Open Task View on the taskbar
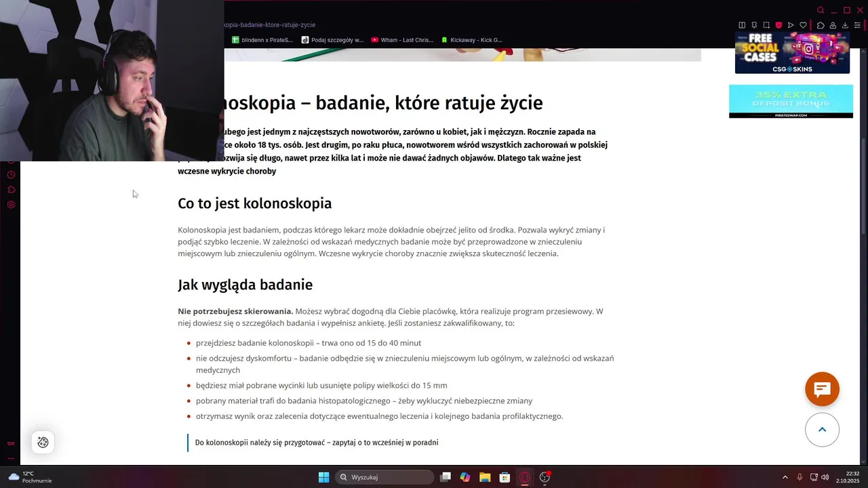The image size is (868, 488). click(x=446, y=477)
